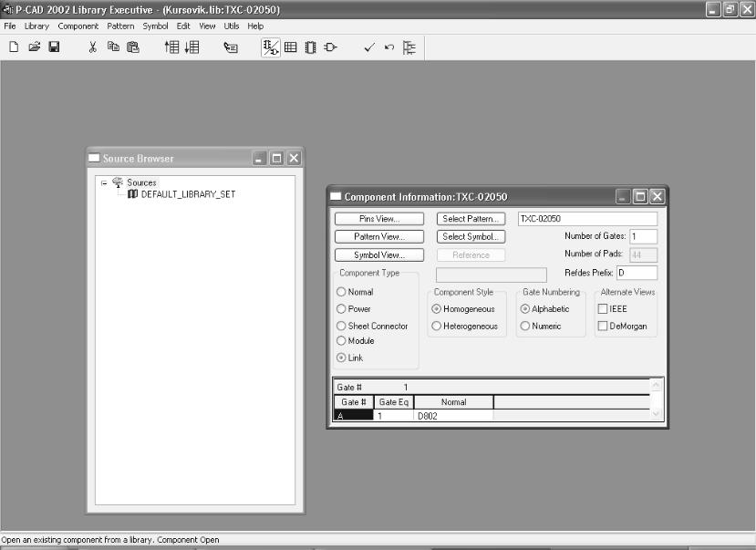This screenshot has width=756, height=550.
Task: Select Module component type
Action: pyautogui.click(x=341, y=341)
